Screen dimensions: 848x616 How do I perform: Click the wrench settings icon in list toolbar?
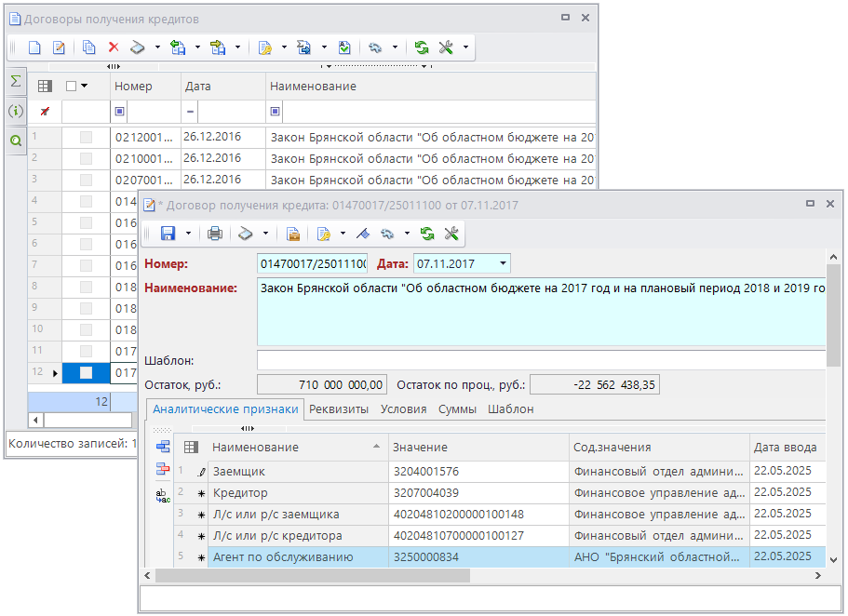tap(446, 47)
